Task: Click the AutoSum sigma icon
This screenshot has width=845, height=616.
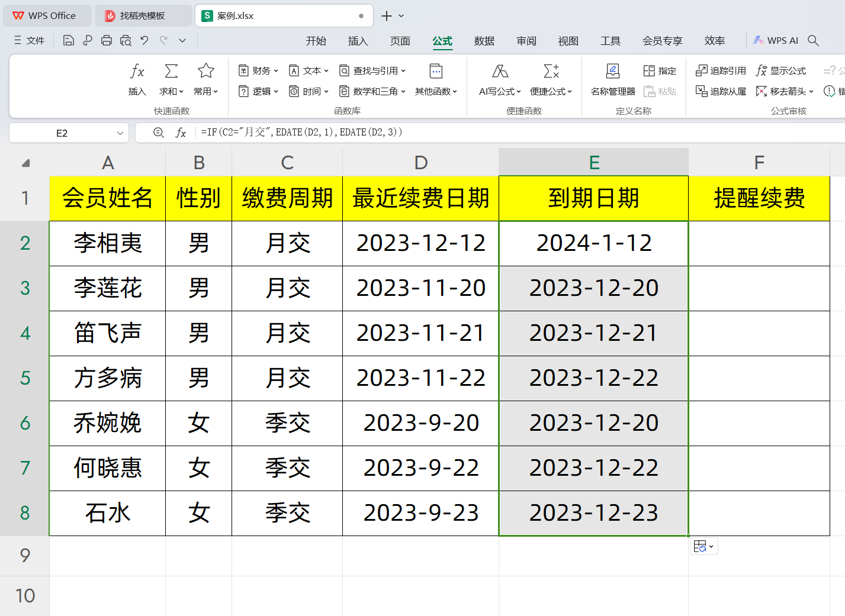Action: pos(171,72)
